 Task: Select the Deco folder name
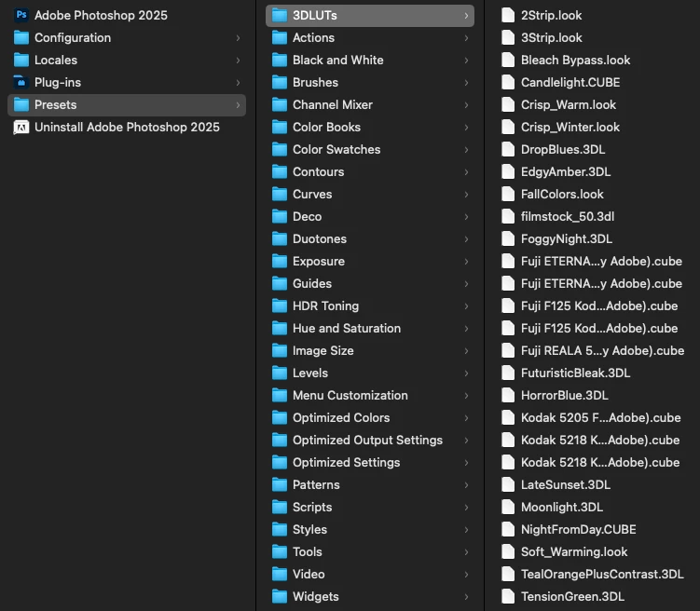(308, 217)
